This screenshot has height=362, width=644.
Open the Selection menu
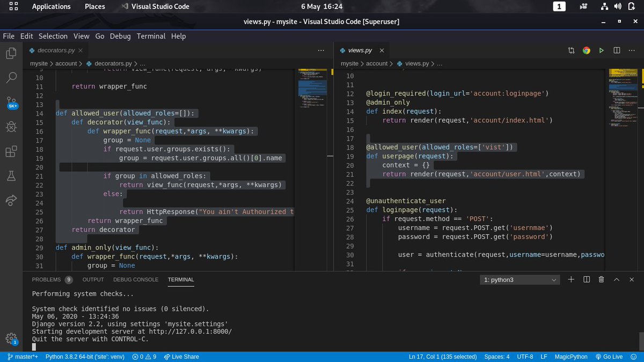tap(53, 36)
